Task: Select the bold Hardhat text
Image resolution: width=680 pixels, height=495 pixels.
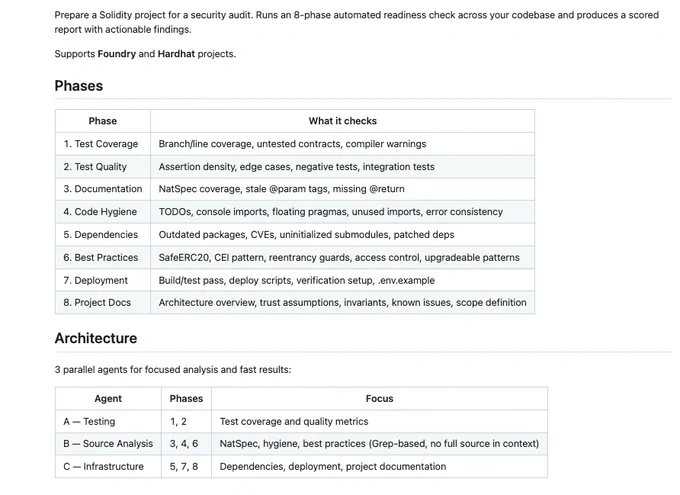Action: point(176,54)
